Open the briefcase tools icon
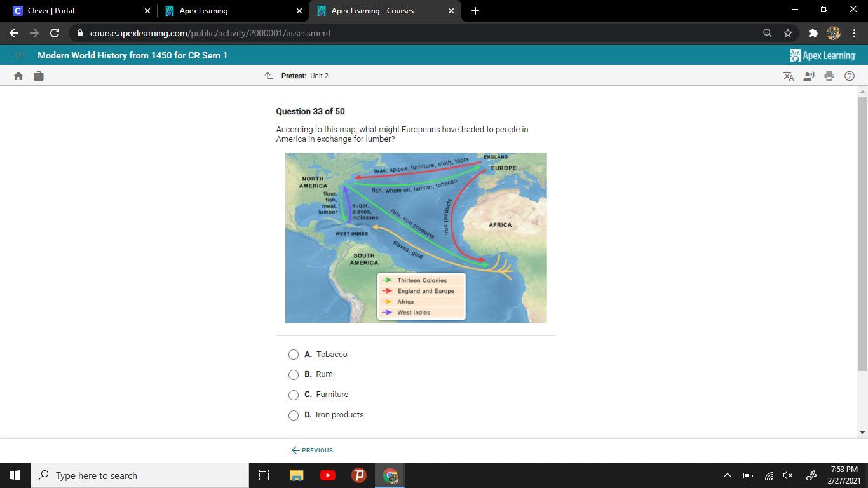The width and height of the screenshot is (868, 488). pyautogui.click(x=39, y=76)
